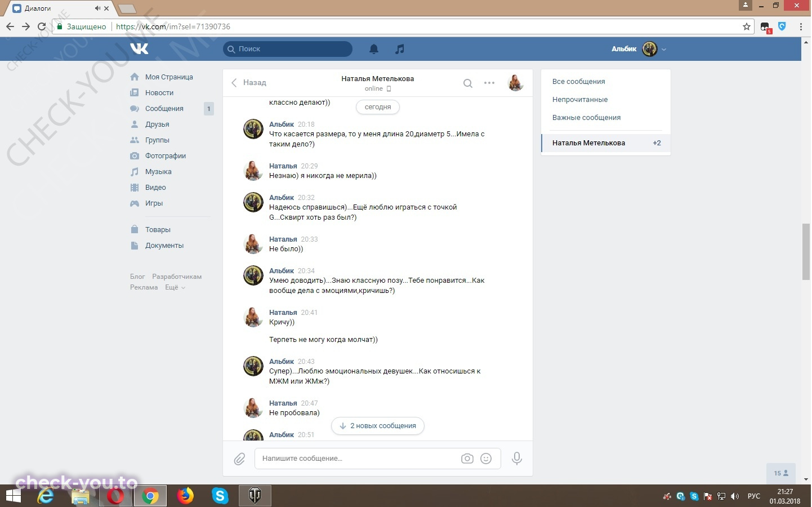Open notifications bell in VK header
The image size is (812, 507).
pyautogui.click(x=374, y=49)
